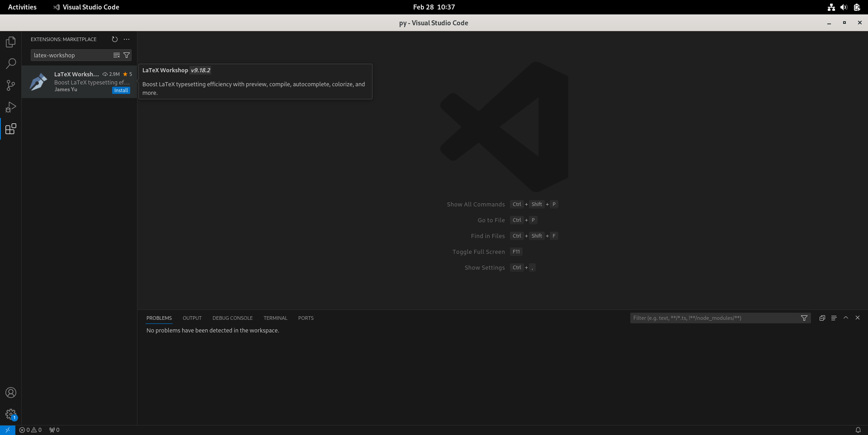Screen dimensions: 868x435
Task: Open the Accounts menu icon
Action: (x=11, y=393)
